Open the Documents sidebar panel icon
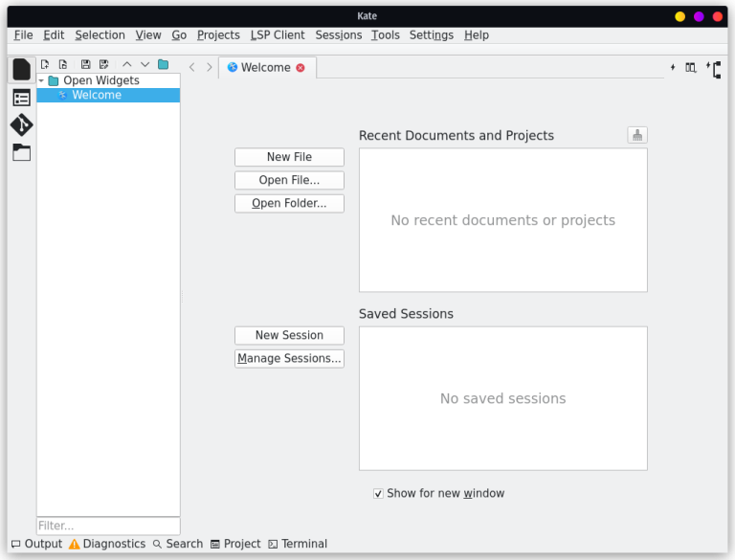 coord(21,70)
